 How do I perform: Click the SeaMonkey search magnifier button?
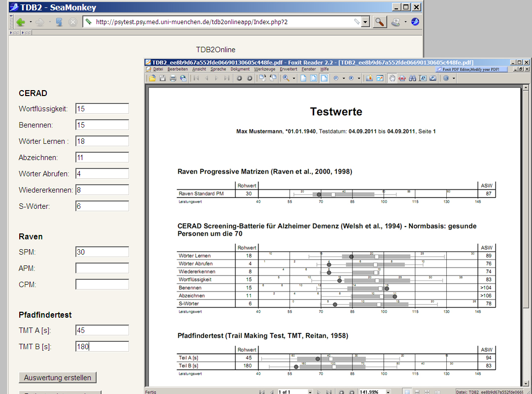pos(380,22)
